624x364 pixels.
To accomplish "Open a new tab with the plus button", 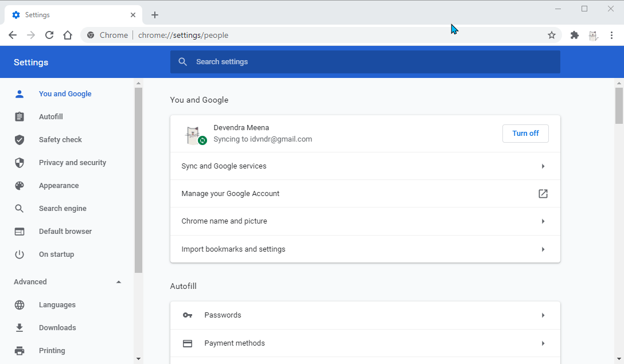I will [x=155, y=15].
